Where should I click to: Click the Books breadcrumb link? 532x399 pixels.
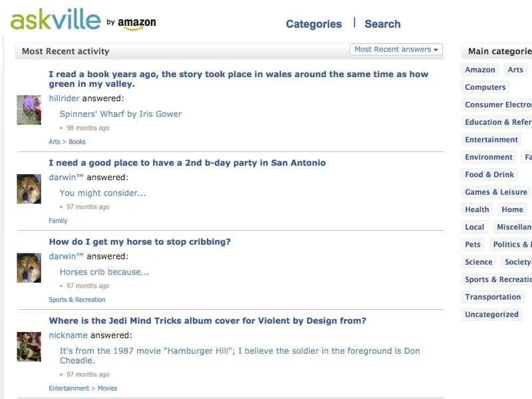coord(77,142)
